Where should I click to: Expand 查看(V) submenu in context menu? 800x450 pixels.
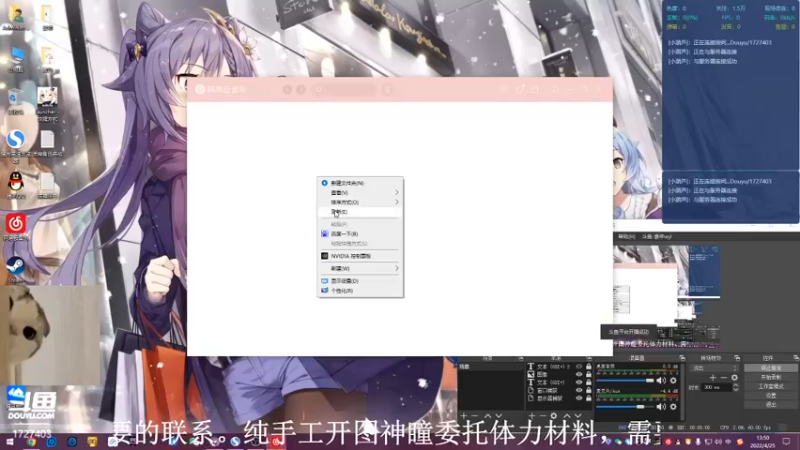360,192
